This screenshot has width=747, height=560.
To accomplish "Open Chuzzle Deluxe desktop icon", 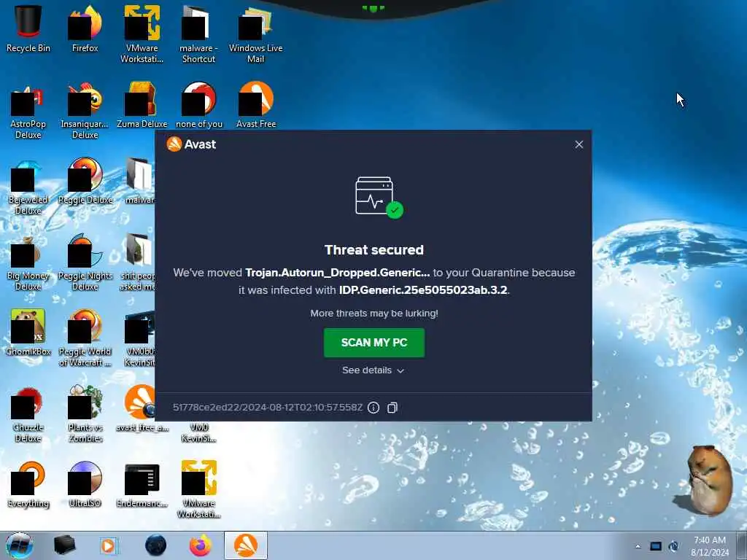I will coord(28,413).
